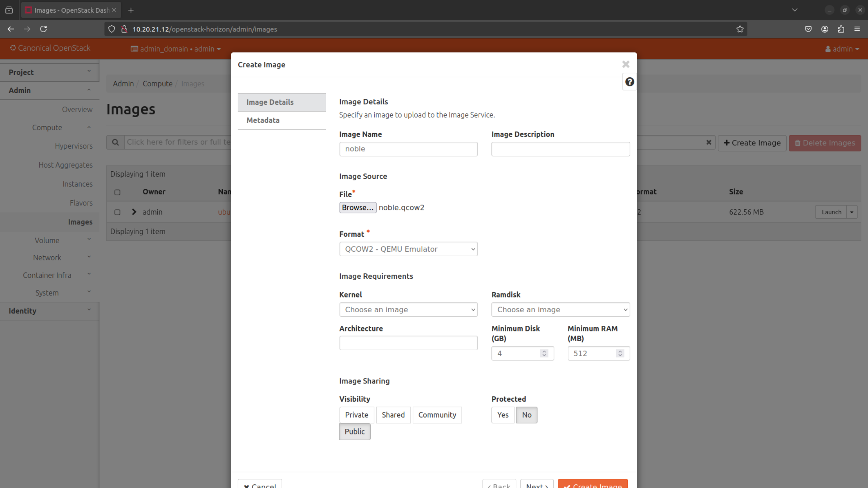Open Hypervisors in the sidebar
Screen dimensions: 868x488
coord(74,146)
